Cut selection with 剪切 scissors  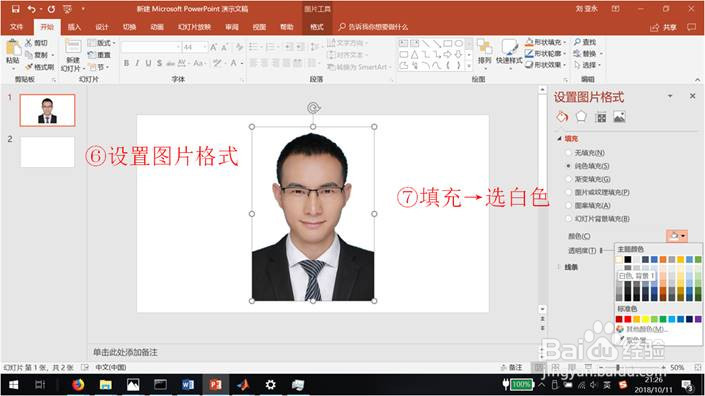pyautogui.click(x=36, y=43)
